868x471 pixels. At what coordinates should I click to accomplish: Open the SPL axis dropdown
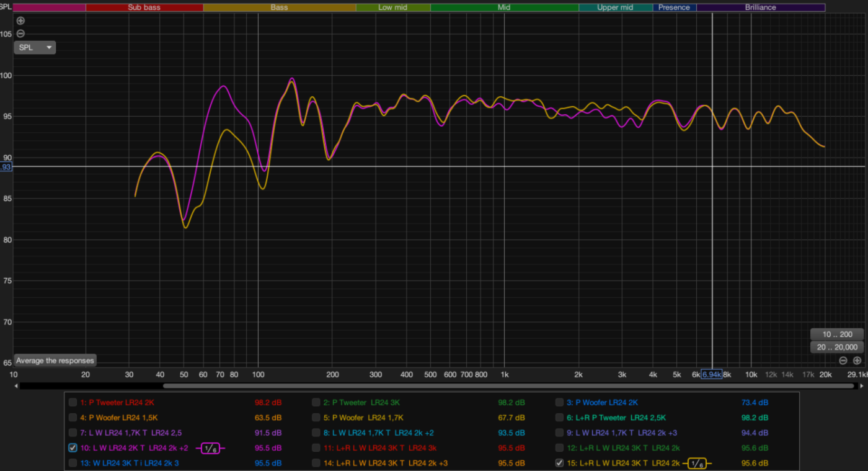pos(35,47)
